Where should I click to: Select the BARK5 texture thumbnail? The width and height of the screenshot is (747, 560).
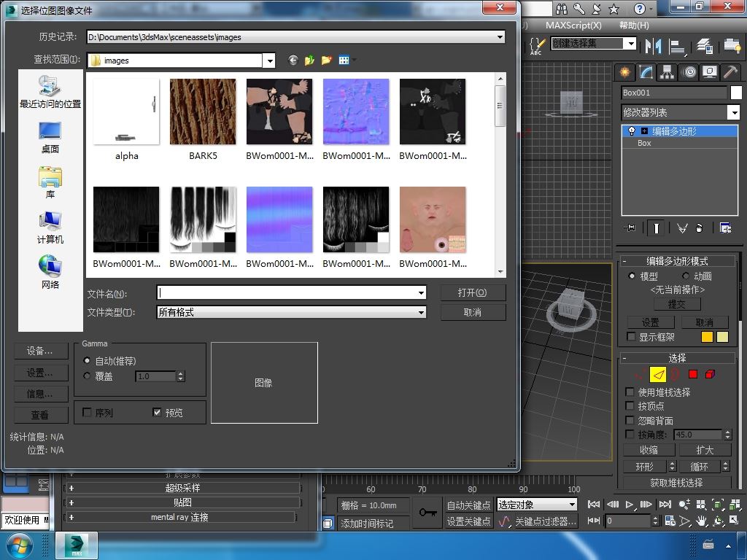point(203,112)
